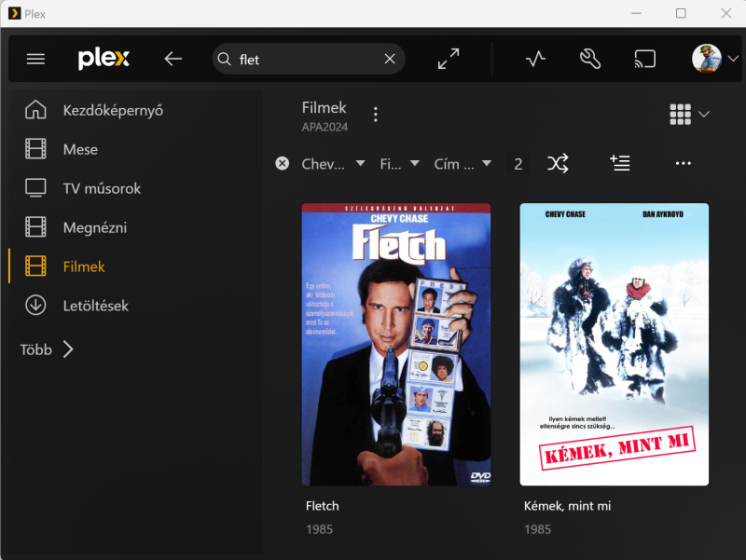
Task: Minimize the Plex window
Action: pos(636,13)
